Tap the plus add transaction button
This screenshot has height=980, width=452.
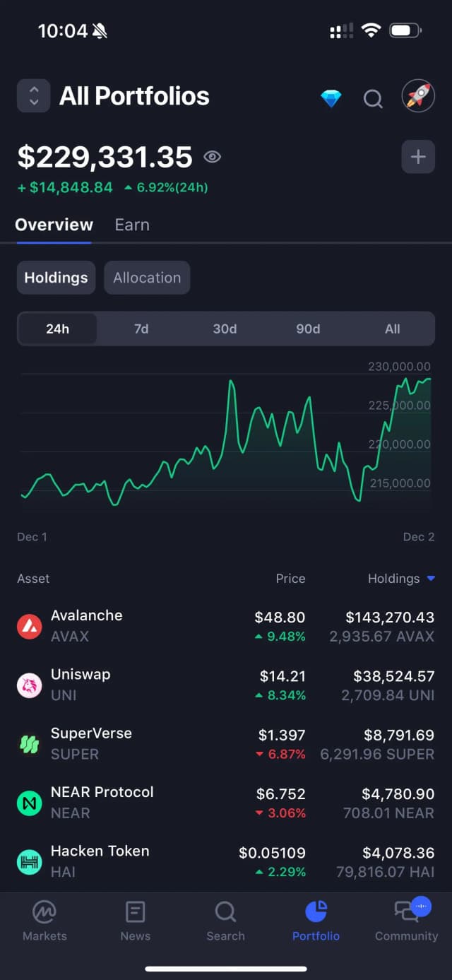tap(418, 157)
